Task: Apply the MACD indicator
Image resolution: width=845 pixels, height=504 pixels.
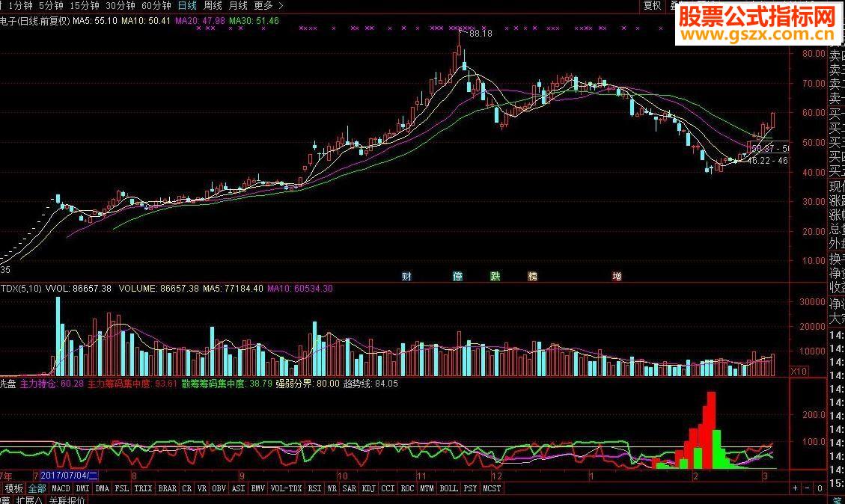Action: [x=61, y=488]
